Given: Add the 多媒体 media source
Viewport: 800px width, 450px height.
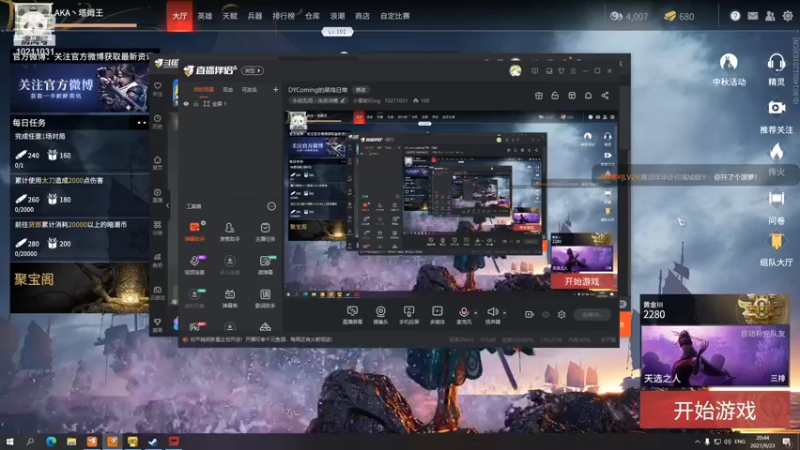Looking at the screenshot, I should point(437,315).
